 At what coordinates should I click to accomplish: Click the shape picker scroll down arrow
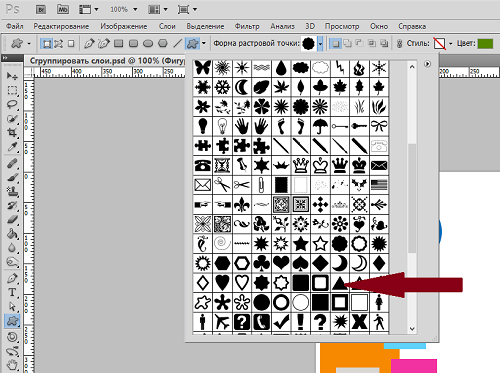coord(412,329)
